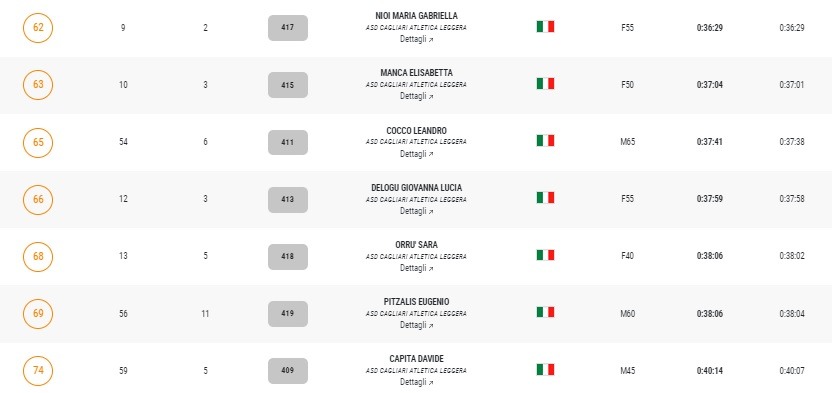Open Dettagli link for Cocco Leandro

[417, 154]
